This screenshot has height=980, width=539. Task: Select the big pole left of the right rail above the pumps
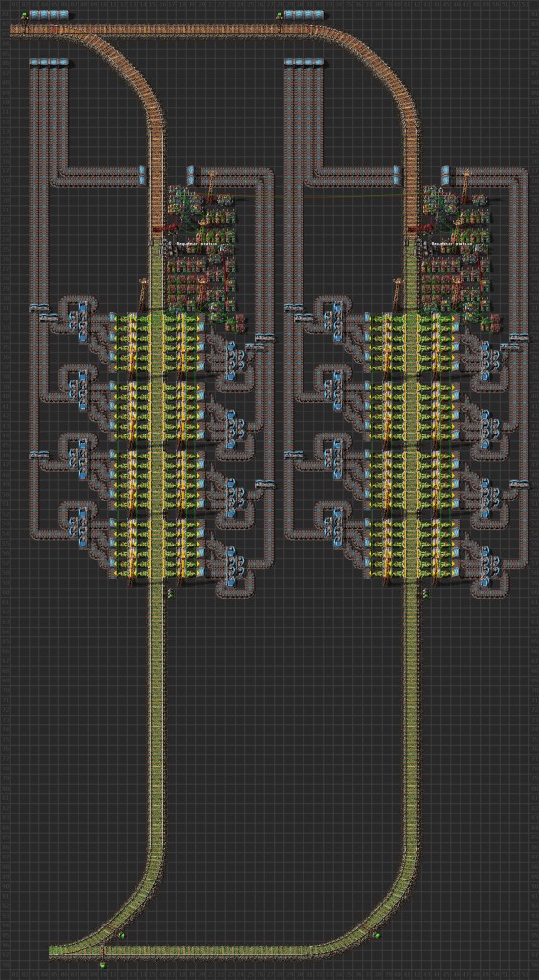pos(397,293)
